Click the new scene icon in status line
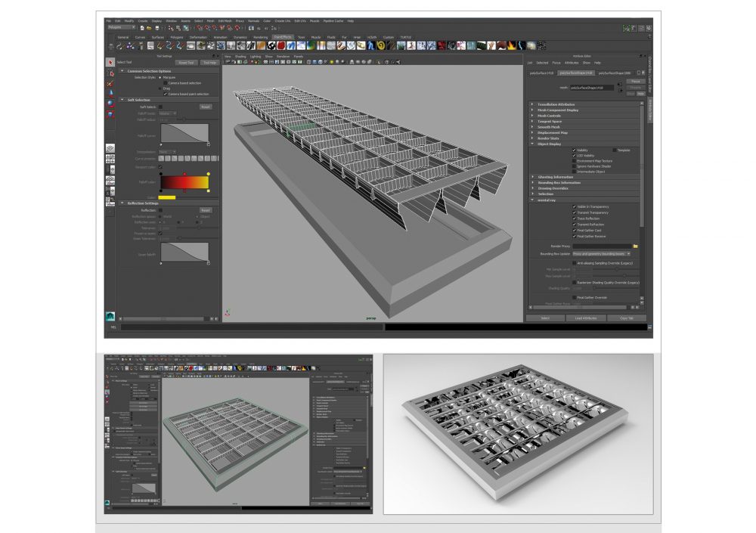756x533 pixels. point(141,28)
